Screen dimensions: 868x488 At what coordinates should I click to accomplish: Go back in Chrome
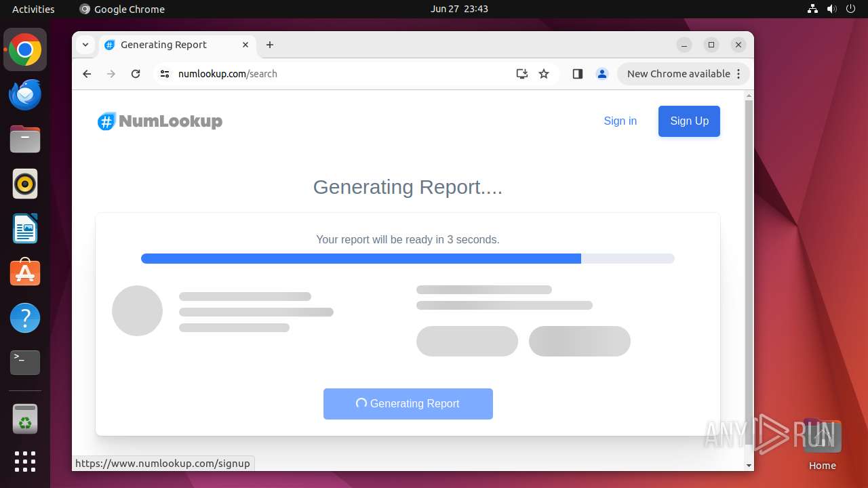(x=87, y=74)
